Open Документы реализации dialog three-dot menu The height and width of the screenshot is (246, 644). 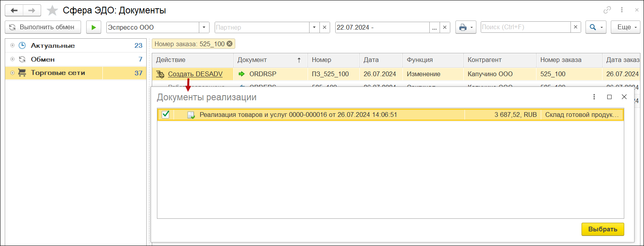[594, 97]
